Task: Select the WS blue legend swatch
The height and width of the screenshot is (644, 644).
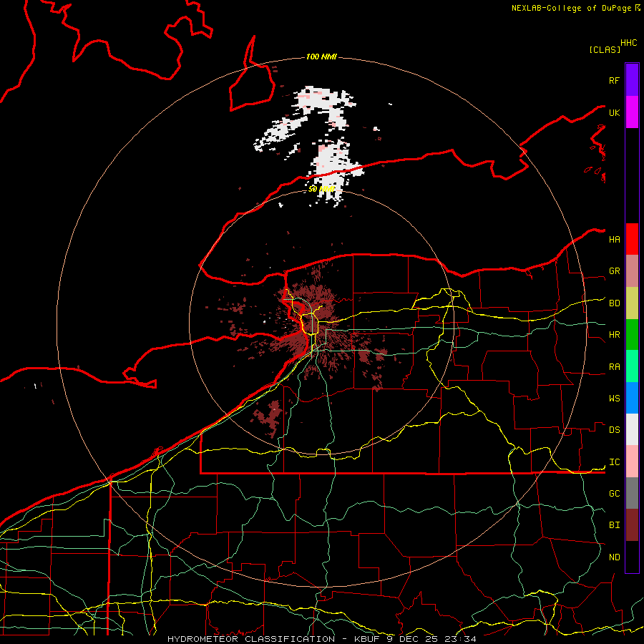Action: point(632,398)
